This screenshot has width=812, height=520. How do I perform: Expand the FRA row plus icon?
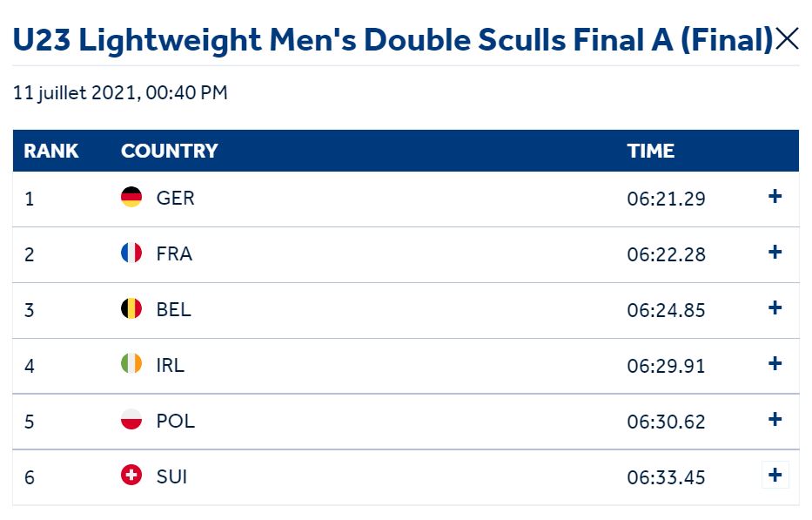click(x=775, y=253)
